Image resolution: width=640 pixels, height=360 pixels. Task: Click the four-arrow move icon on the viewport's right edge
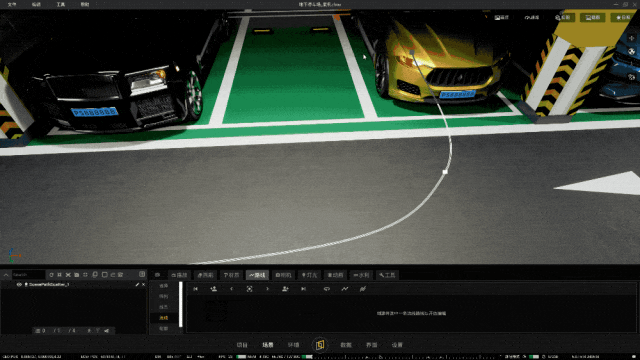[x=631, y=38]
